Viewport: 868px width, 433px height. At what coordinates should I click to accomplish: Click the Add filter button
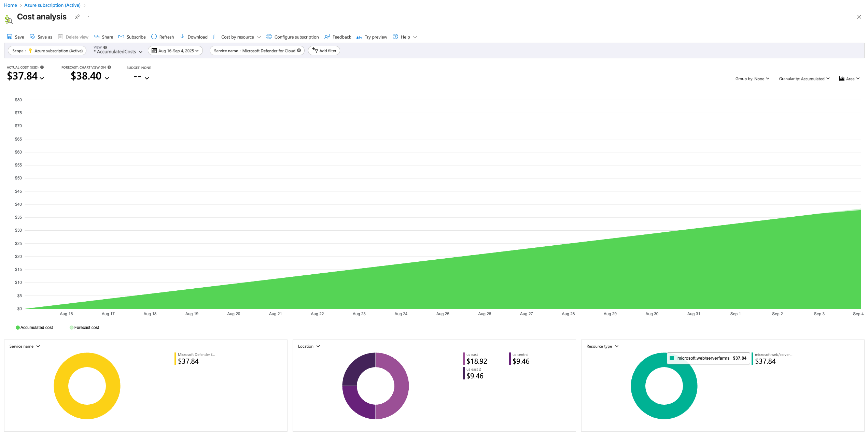tap(324, 51)
